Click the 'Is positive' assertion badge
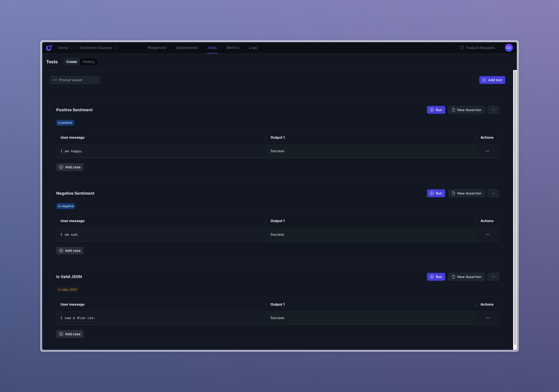559x392 pixels. click(65, 123)
